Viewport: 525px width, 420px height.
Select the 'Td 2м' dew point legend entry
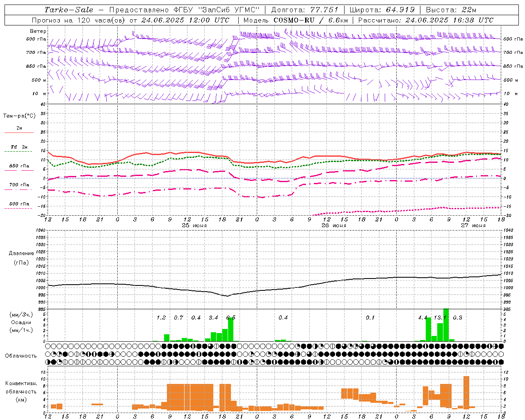(19, 147)
